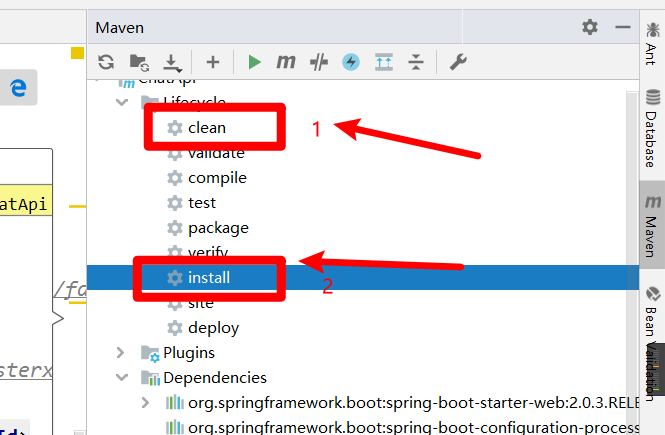Toggle the Skip Tests mode icon
The height and width of the screenshot is (435, 665).
[319, 62]
